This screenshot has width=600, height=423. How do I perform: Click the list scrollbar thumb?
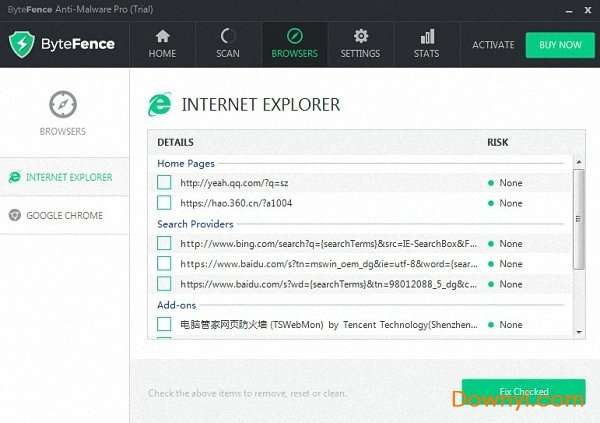pyautogui.click(x=579, y=219)
